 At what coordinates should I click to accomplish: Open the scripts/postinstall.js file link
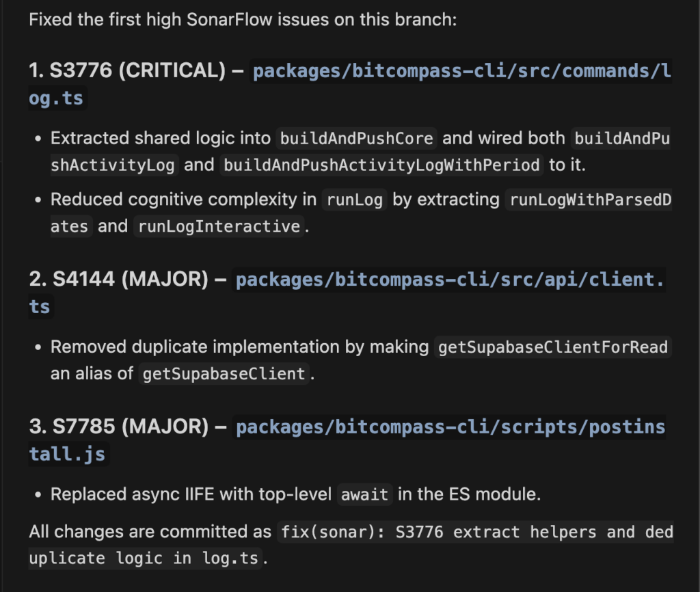[450, 427]
